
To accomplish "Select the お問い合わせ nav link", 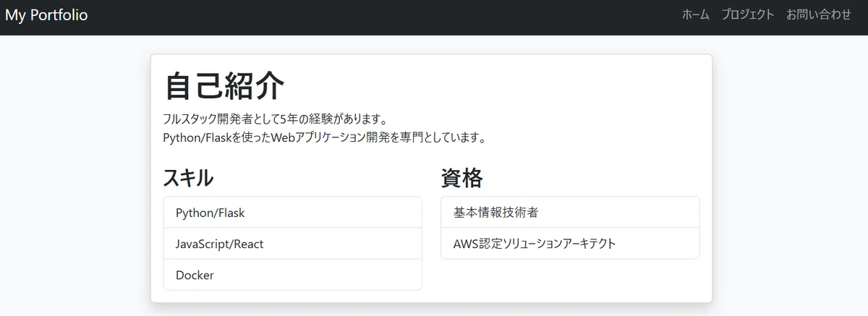I will tap(818, 14).
